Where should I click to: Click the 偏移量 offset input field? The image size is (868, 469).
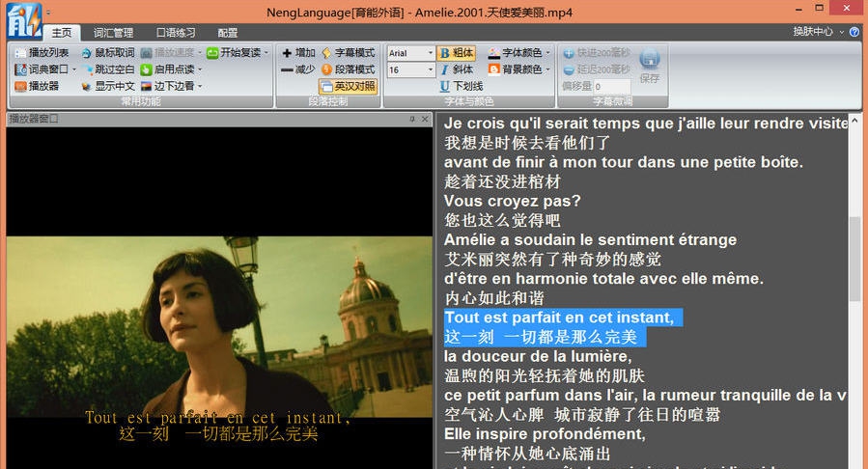pos(611,86)
